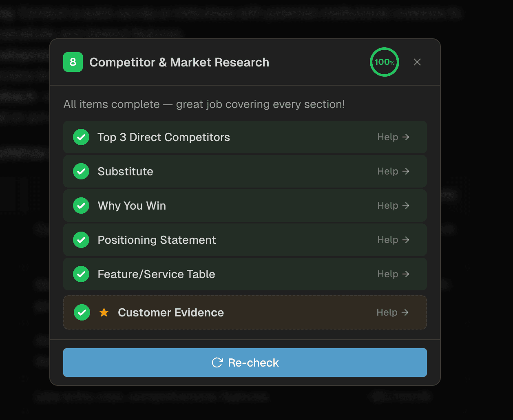The height and width of the screenshot is (420, 513).
Task: Select the Feature/Service Table checklist row
Action: (x=245, y=274)
